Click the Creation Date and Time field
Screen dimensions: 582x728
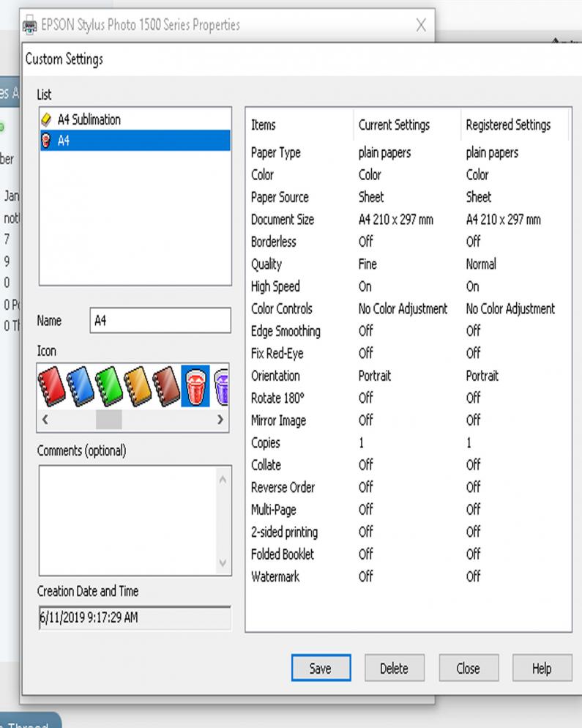point(135,617)
